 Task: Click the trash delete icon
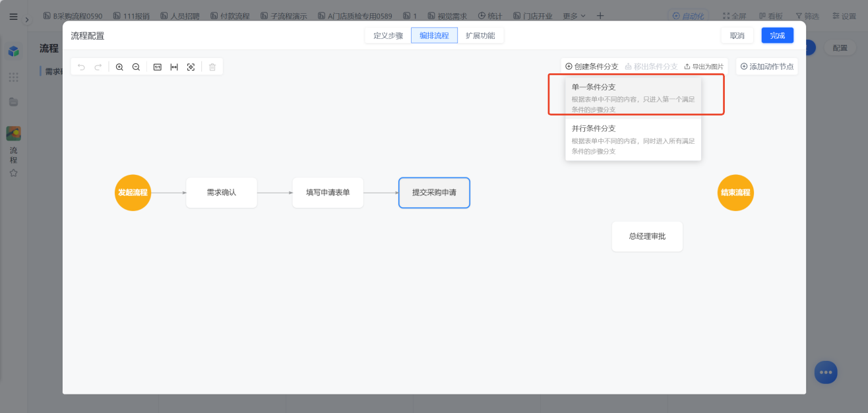tap(212, 67)
